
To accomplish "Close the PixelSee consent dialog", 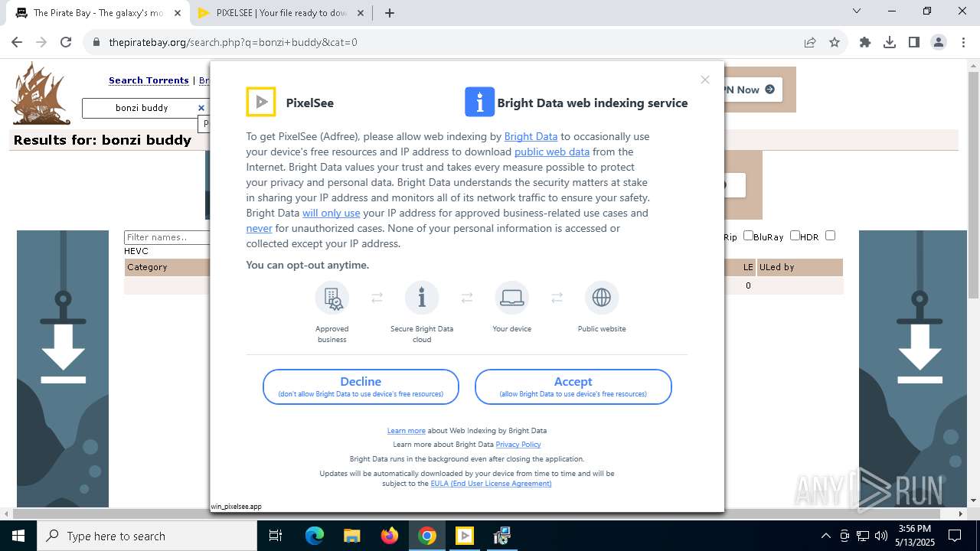I will click(705, 80).
